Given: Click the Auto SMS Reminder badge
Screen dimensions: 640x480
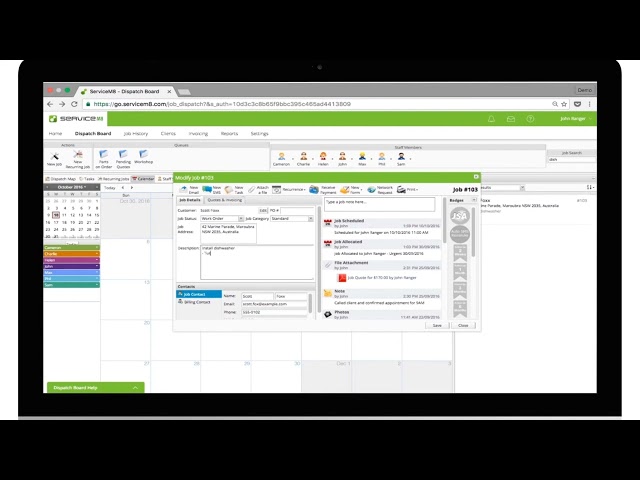Looking at the screenshot, I should point(460,234).
